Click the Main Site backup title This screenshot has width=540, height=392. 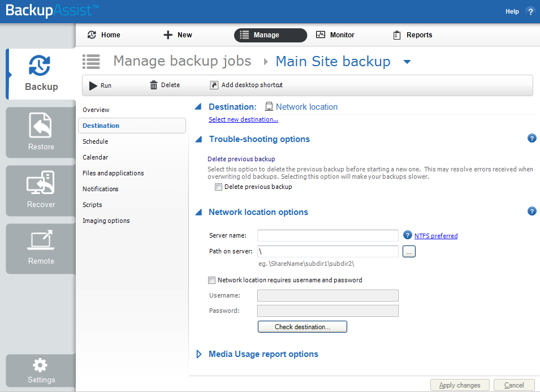coord(333,61)
